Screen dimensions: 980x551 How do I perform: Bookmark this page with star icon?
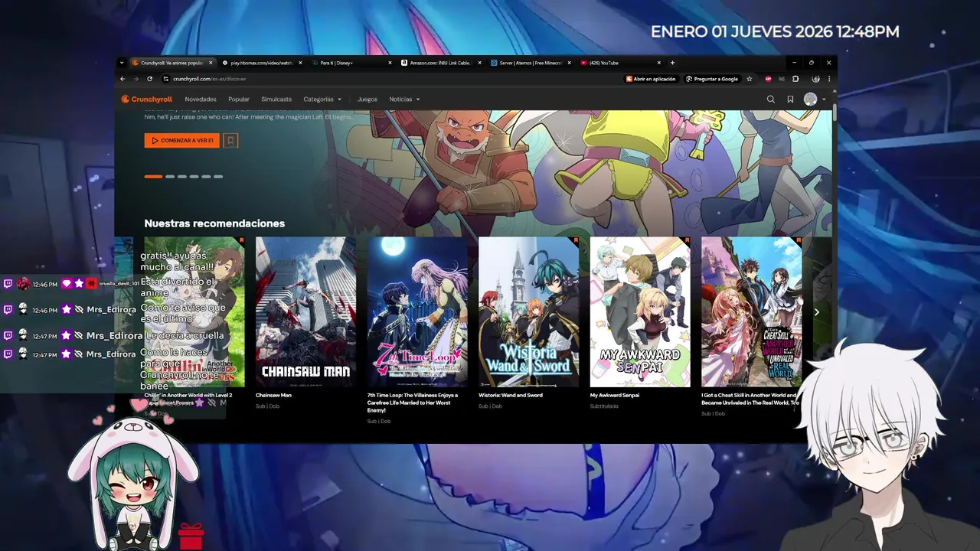750,79
